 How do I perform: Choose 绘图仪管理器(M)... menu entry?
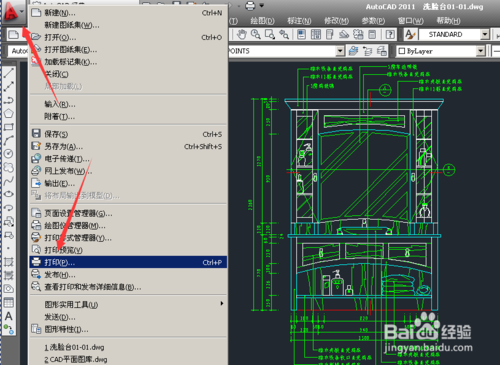coord(128,226)
